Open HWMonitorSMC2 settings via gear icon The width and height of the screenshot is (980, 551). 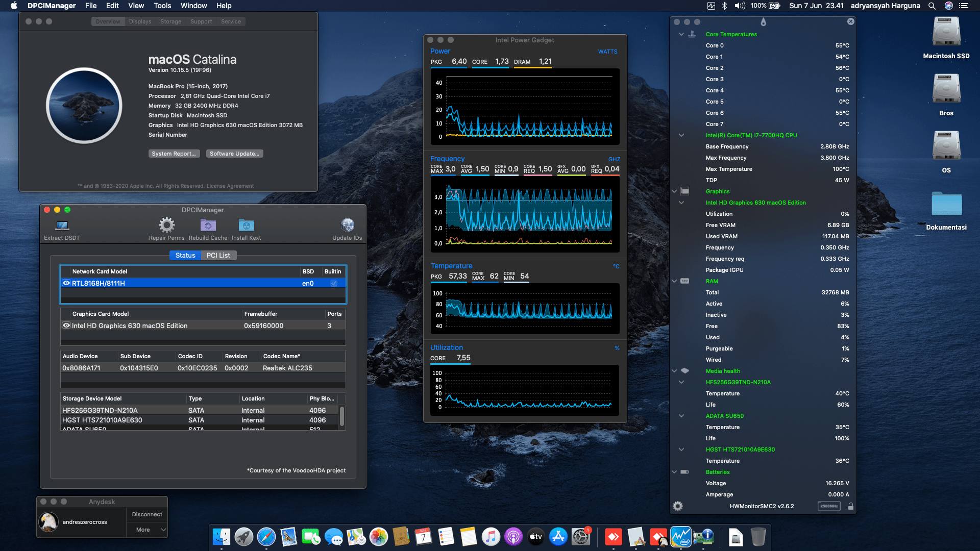[x=677, y=506]
